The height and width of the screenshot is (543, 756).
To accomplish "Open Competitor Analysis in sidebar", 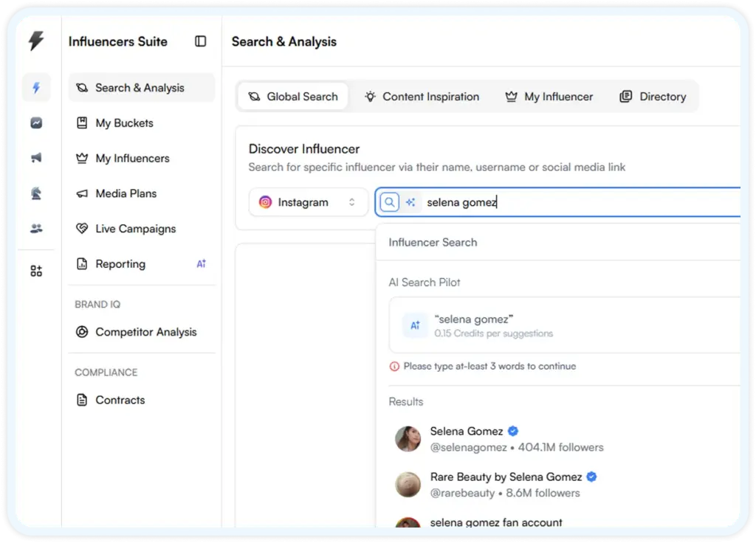I will coord(141,332).
